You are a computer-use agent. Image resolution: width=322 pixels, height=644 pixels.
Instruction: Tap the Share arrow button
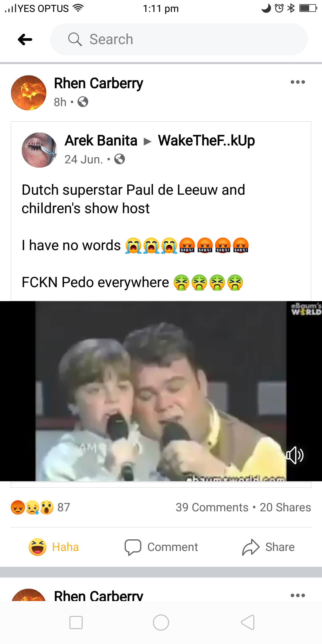click(268, 547)
